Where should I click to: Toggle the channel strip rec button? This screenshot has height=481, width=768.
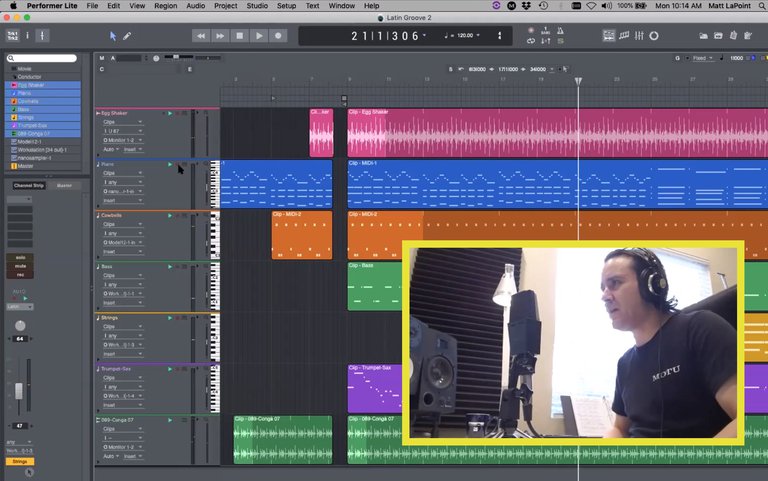pyautogui.click(x=20, y=275)
